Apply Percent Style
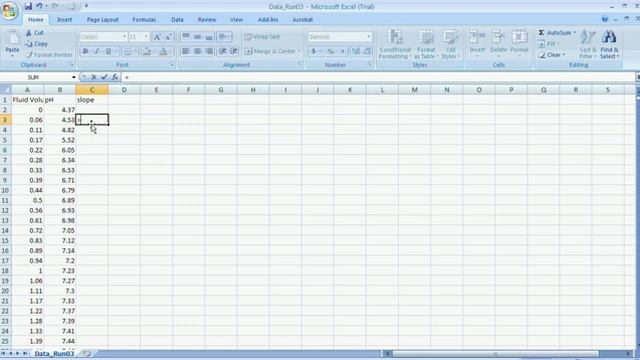 tap(331, 51)
